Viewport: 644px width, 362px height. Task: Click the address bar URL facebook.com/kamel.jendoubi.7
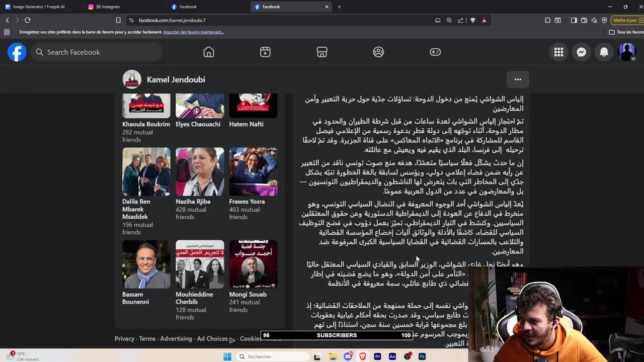coord(172,20)
